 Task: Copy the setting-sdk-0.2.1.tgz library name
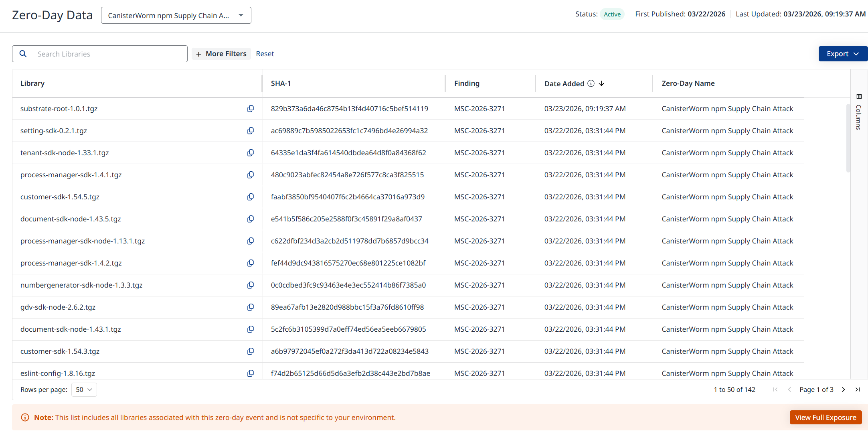tap(251, 131)
